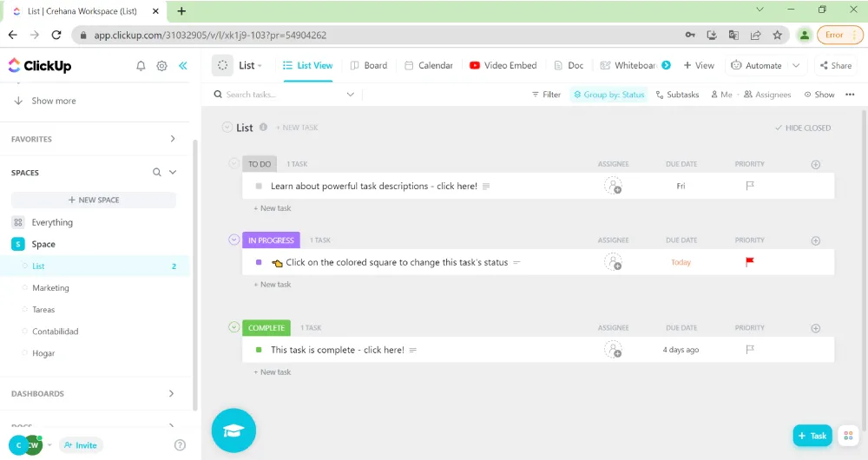
Task: Add a new view
Action: [699, 65]
